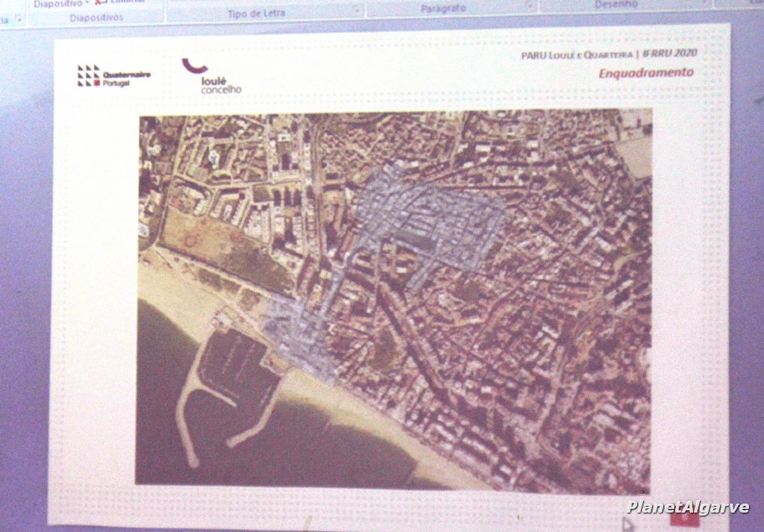Click the red X Eliminar icon

point(99,3)
